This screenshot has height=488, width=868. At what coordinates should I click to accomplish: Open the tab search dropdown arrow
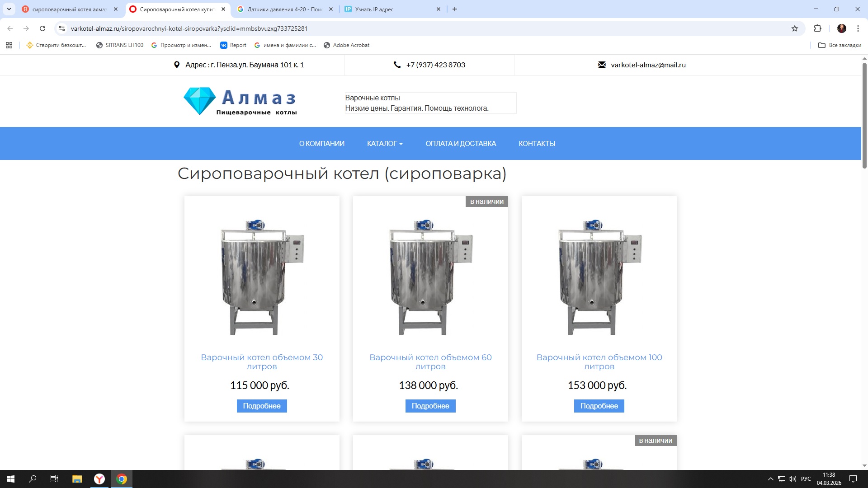pos(9,9)
